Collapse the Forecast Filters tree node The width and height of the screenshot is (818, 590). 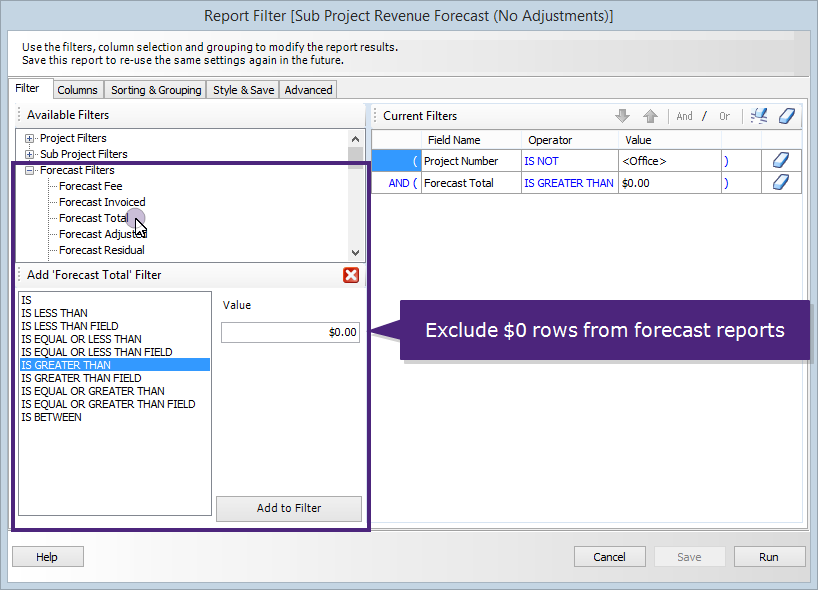tap(30, 170)
